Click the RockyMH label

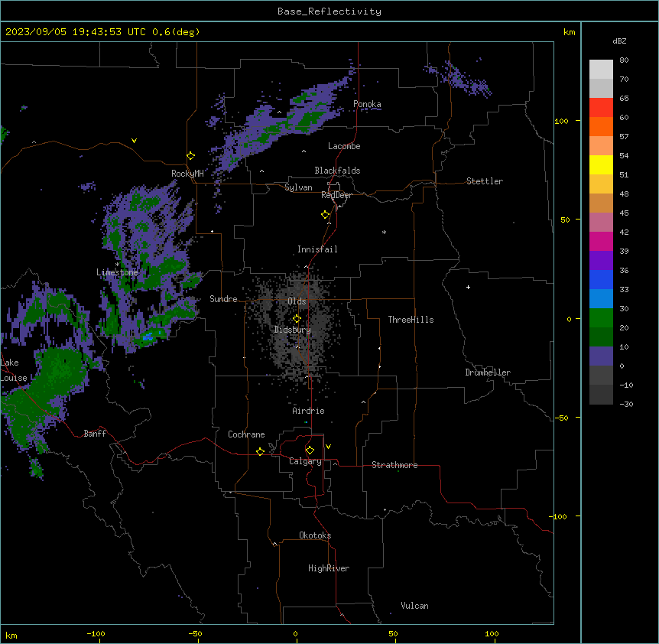(187, 174)
